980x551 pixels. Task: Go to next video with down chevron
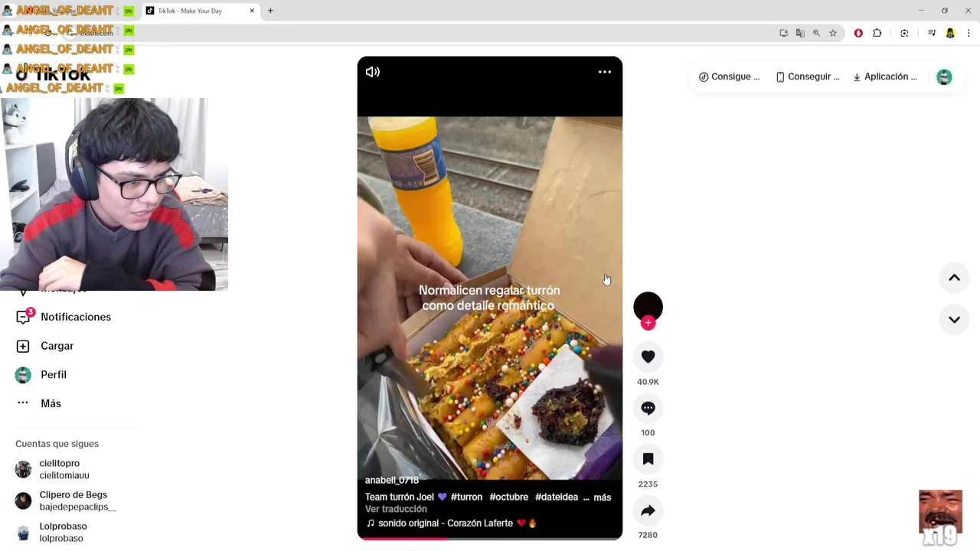point(954,320)
